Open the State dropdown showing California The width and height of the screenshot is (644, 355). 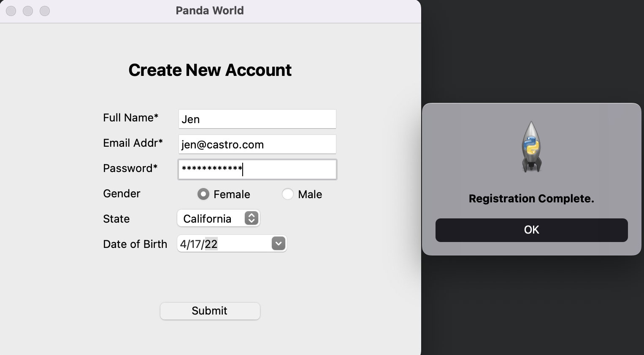click(219, 218)
